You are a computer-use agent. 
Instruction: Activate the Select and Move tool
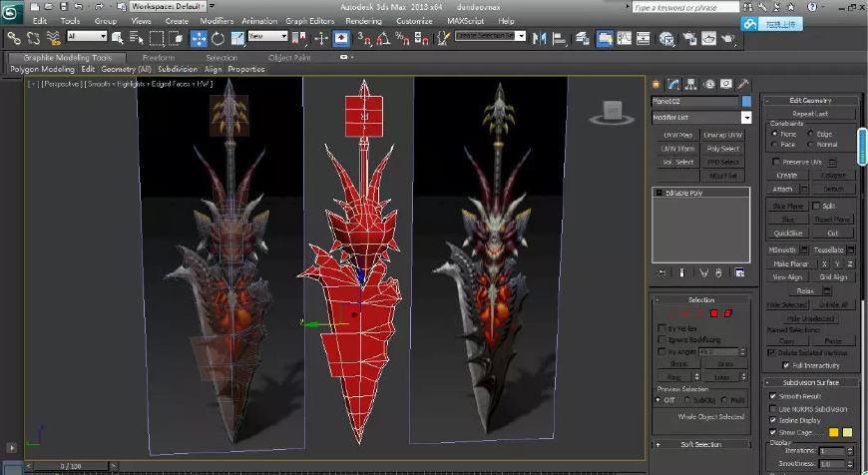coord(199,38)
